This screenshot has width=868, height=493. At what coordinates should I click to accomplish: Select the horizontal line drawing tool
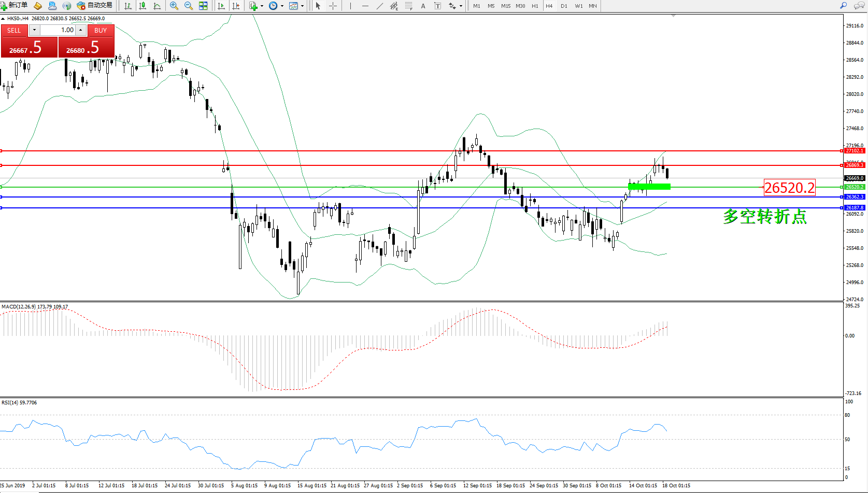click(x=365, y=6)
